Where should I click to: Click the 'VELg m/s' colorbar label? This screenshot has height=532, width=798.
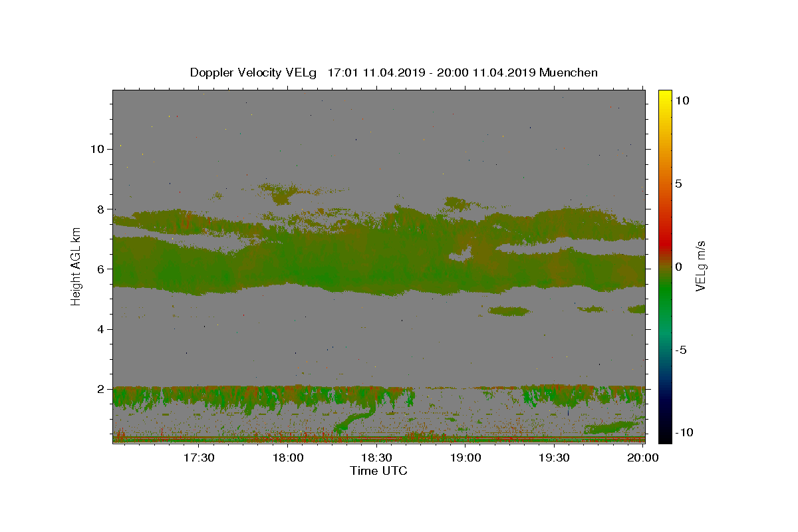pos(700,267)
